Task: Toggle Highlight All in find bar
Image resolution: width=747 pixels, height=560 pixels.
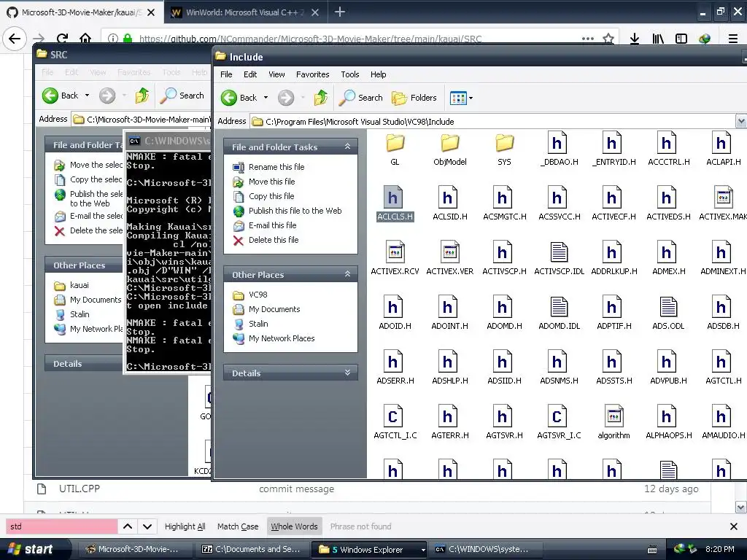Action: (185, 526)
